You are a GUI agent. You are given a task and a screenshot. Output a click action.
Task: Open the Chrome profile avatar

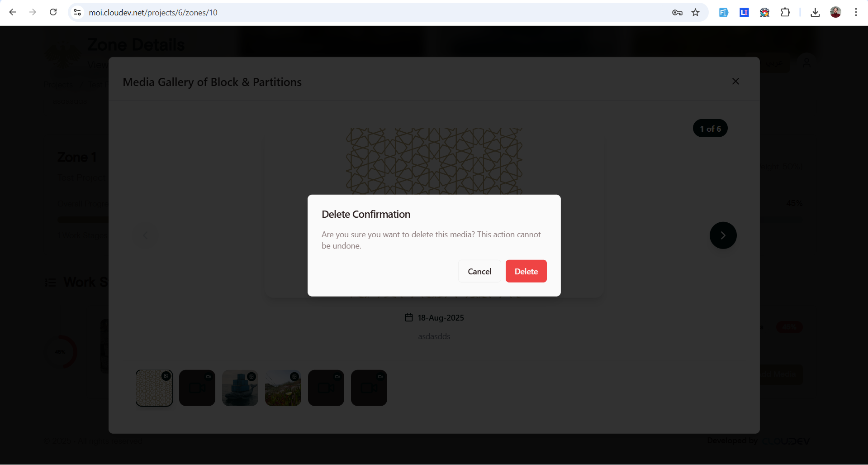pyautogui.click(x=835, y=13)
